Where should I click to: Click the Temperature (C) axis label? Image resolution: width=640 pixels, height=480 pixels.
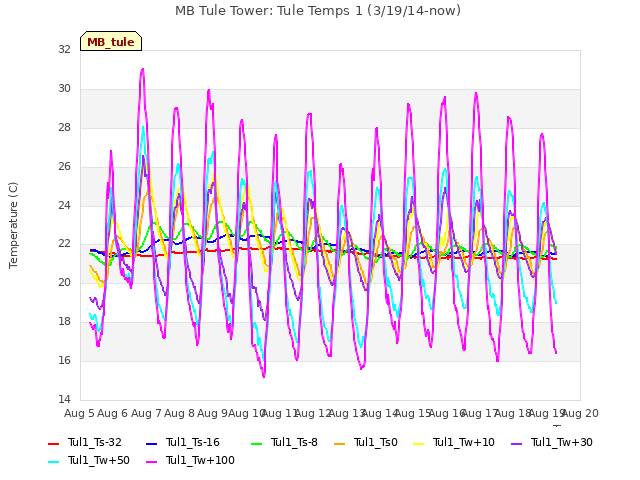tap(13, 225)
